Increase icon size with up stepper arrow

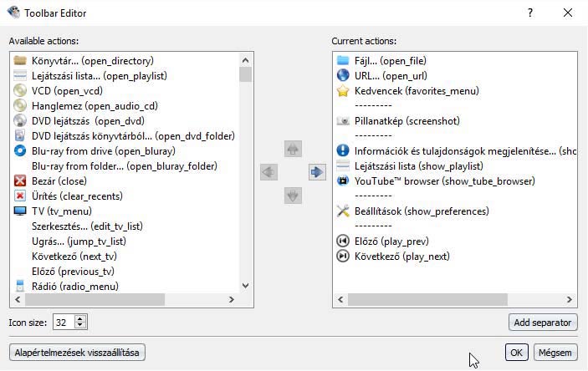(x=79, y=318)
